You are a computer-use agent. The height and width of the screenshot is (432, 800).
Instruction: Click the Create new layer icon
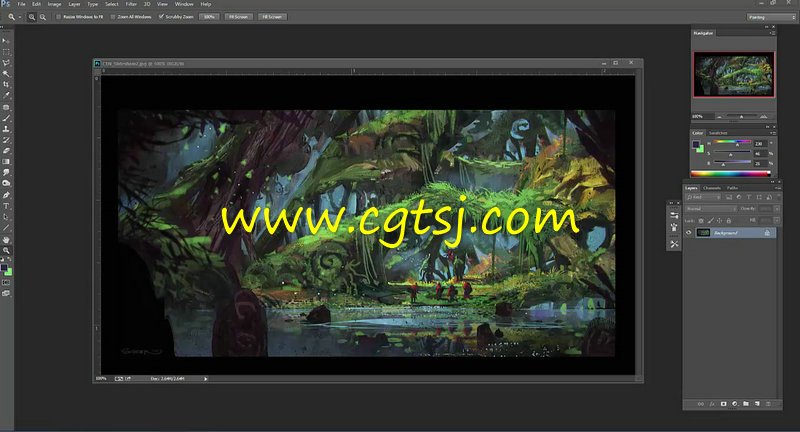[x=757, y=404]
